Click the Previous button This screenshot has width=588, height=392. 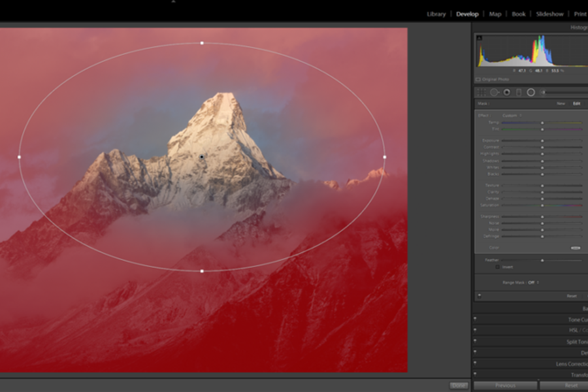(x=505, y=385)
